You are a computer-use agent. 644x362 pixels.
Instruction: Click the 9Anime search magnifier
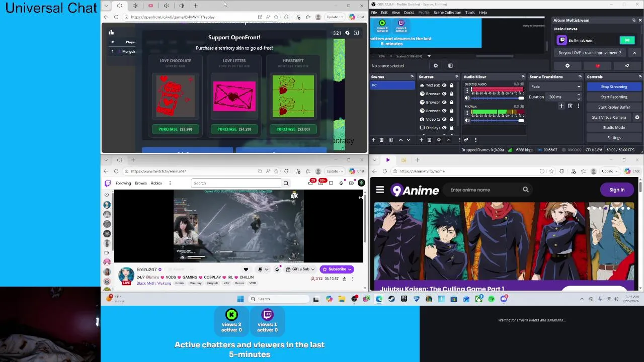pos(525,190)
